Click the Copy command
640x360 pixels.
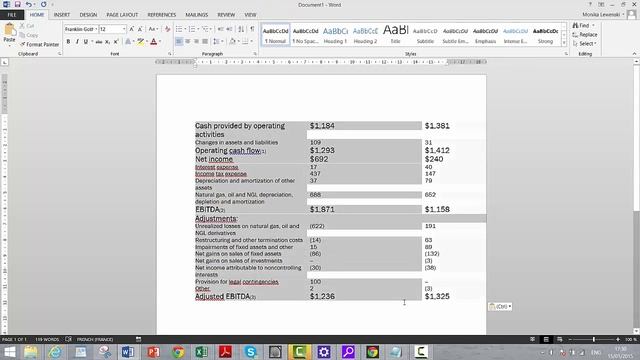(x=29, y=35)
